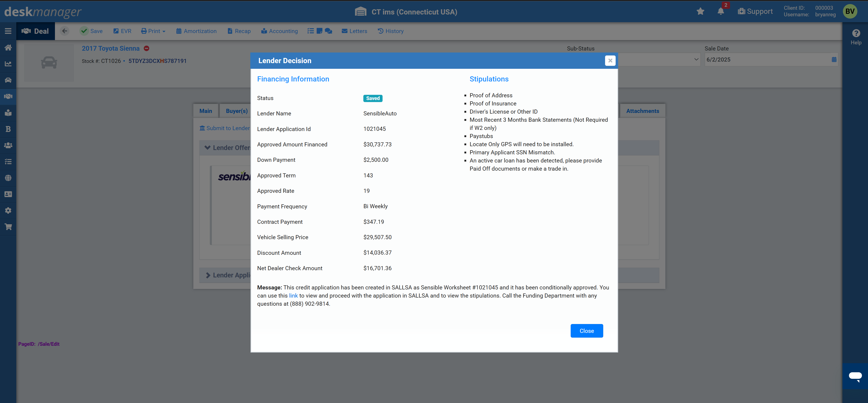
Task: Click the Lender Application Id 1021045
Action: click(x=374, y=129)
